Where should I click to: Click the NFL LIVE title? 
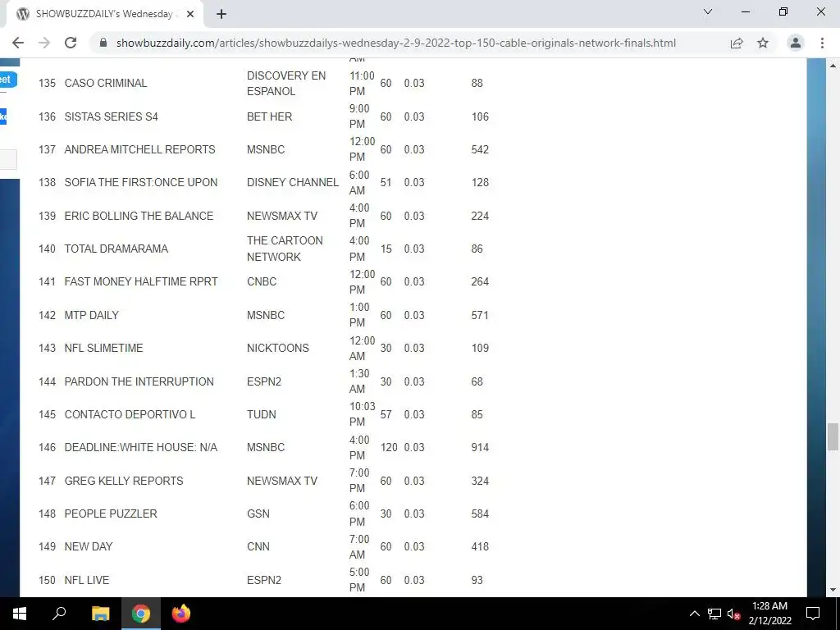[x=87, y=580]
